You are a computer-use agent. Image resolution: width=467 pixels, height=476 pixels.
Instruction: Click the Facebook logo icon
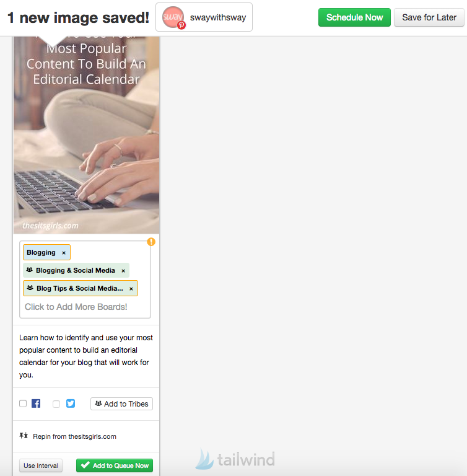pyautogui.click(x=36, y=403)
